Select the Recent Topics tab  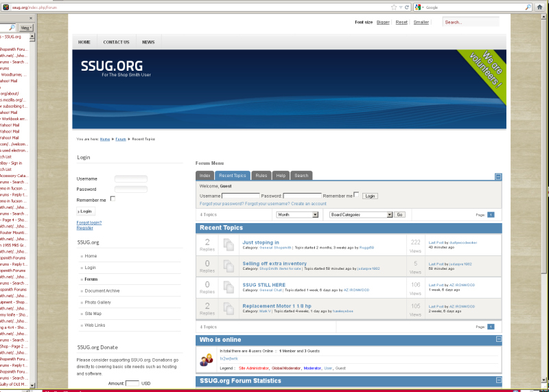click(x=233, y=176)
